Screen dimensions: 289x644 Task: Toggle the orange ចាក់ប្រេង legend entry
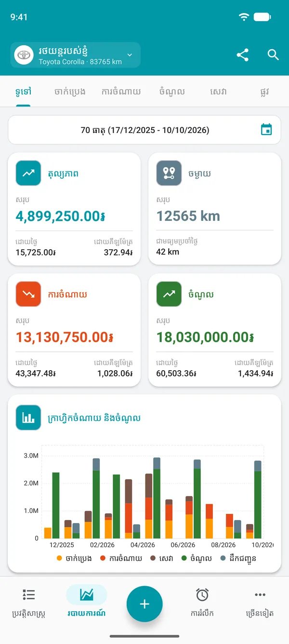(x=74, y=558)
